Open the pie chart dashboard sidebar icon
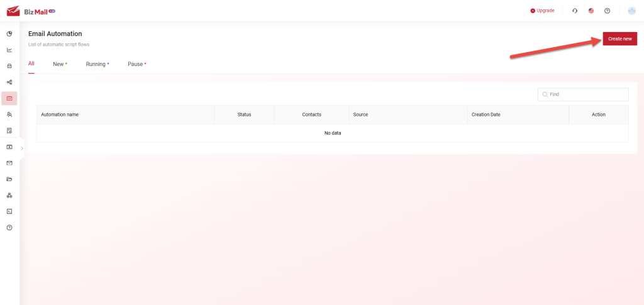The height and width of the screenshot is (305, 644). tap(9, 33)
